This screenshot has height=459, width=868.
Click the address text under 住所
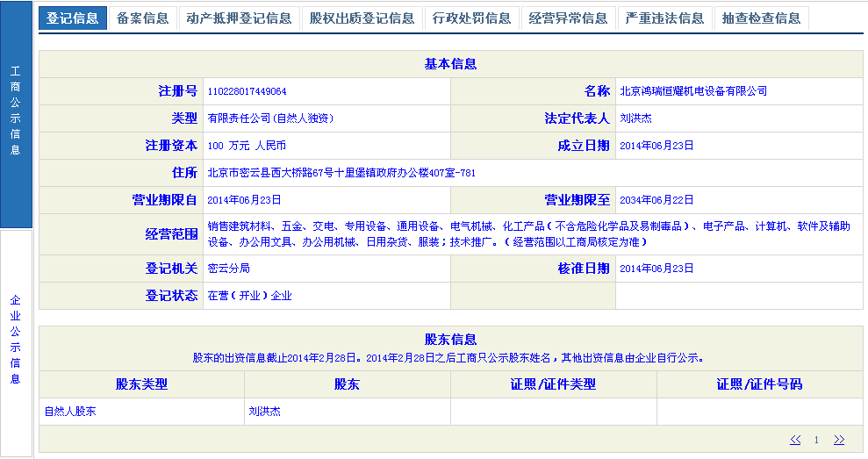coord(341,173)
